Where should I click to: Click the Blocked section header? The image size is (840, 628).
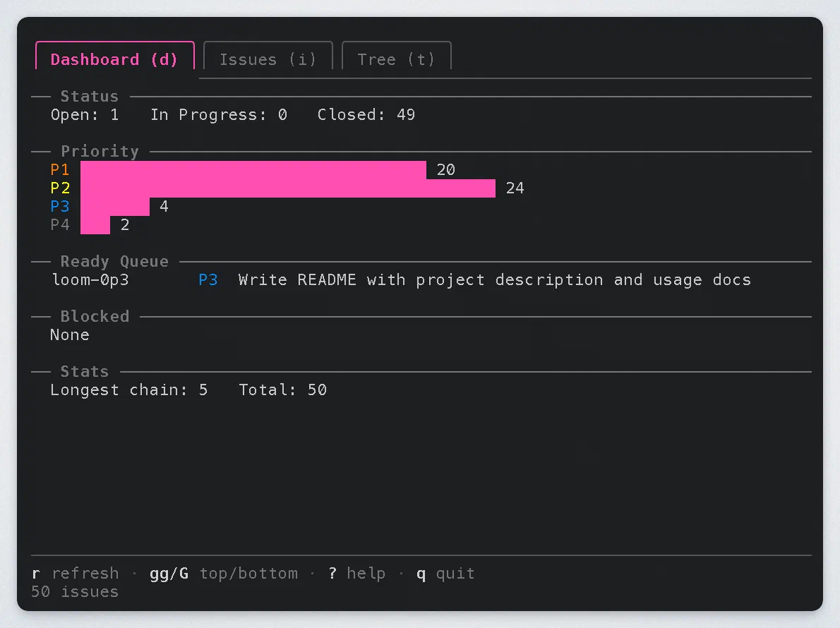(x=95, y=316)
